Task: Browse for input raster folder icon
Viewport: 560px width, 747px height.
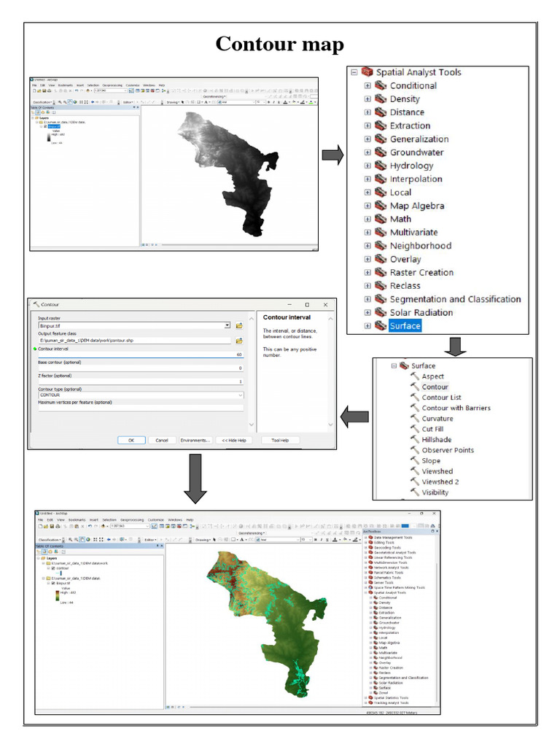Action: point(238,325)
